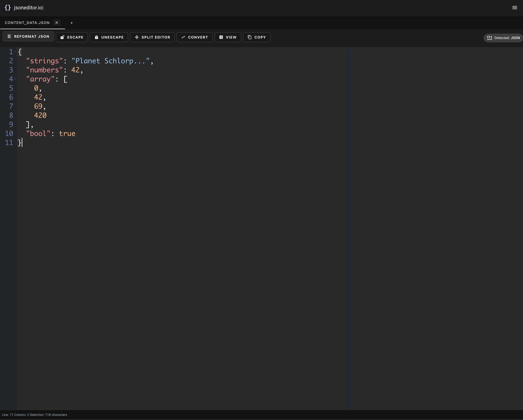Click the "bool" key text
This screenshot has height=420, width=523.
(38, 133)
